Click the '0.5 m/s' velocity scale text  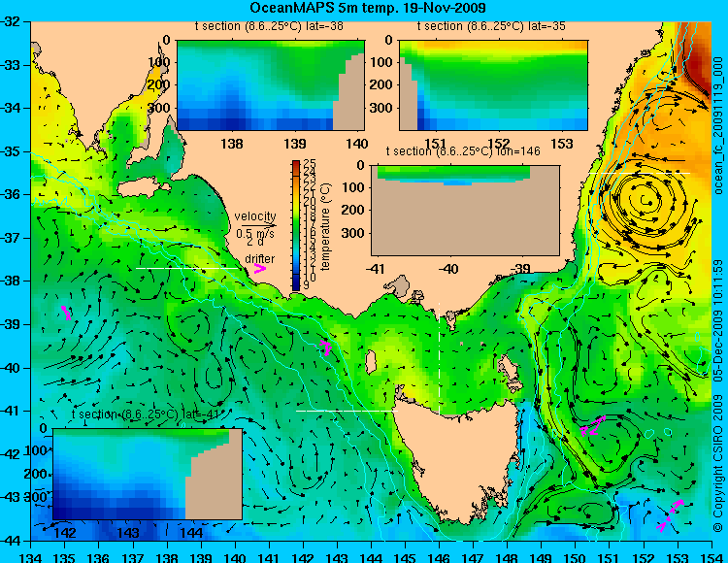(x=255, y=234)
